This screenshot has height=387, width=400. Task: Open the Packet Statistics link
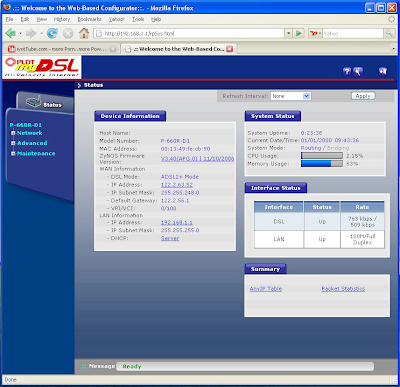[x=343, y=289]
